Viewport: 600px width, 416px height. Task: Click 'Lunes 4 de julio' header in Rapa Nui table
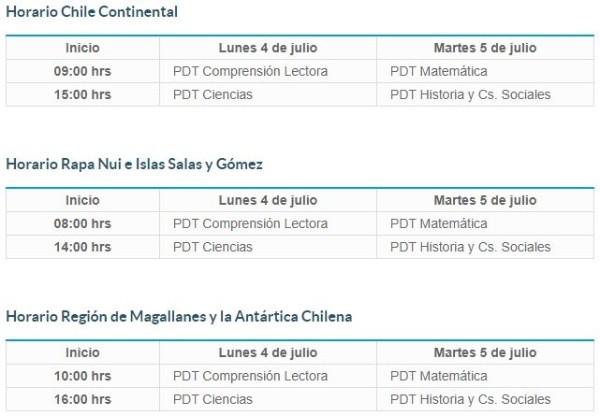pos(268,200)
